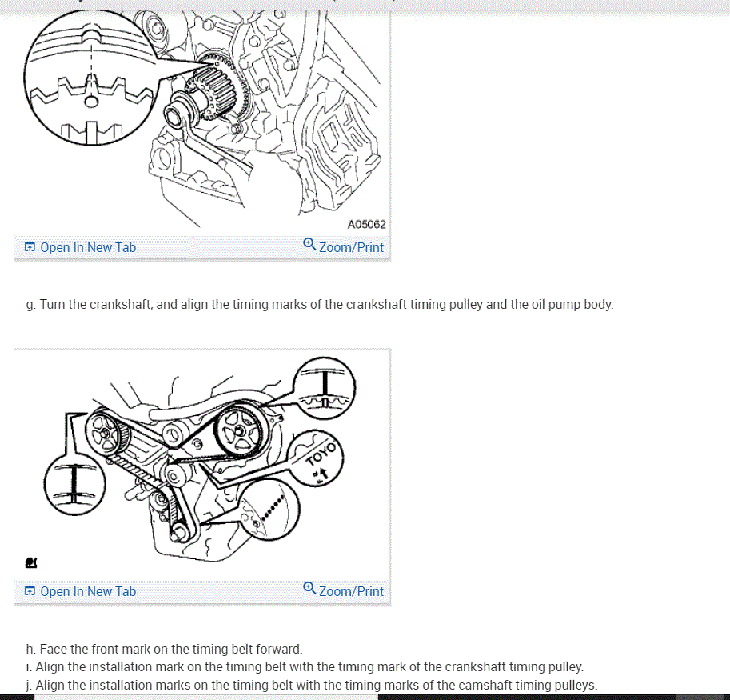Click the A05062 figure number label
This screenshot has height=700, width=730.
click(x=366, y=225)
